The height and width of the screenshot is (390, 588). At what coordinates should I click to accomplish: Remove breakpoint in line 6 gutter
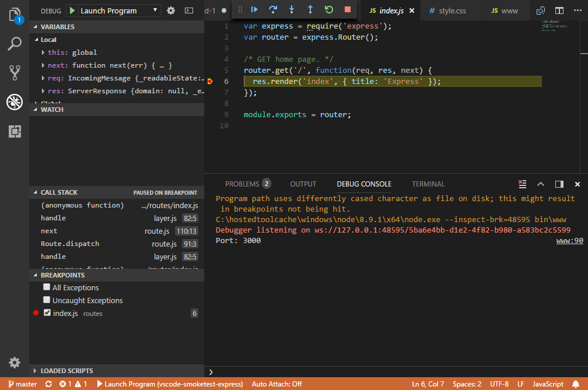pos(210,81)
